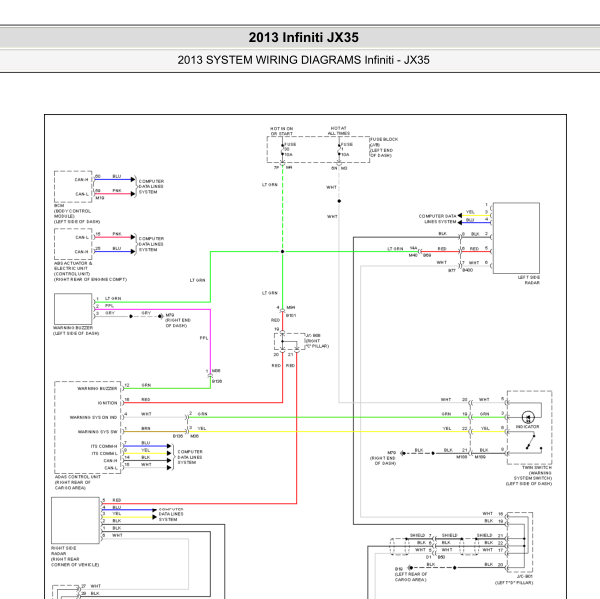Click the 'J/C-B08' junction connector label
Screen dimensions: 600x599
click(313, 336)
